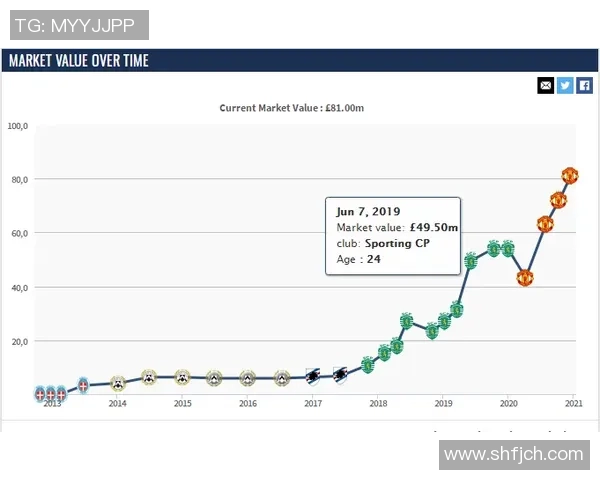The image size is (600, 480).
Task: Select the Sporting CP crest beside the tooltip
Action: (x=470, y=262)
